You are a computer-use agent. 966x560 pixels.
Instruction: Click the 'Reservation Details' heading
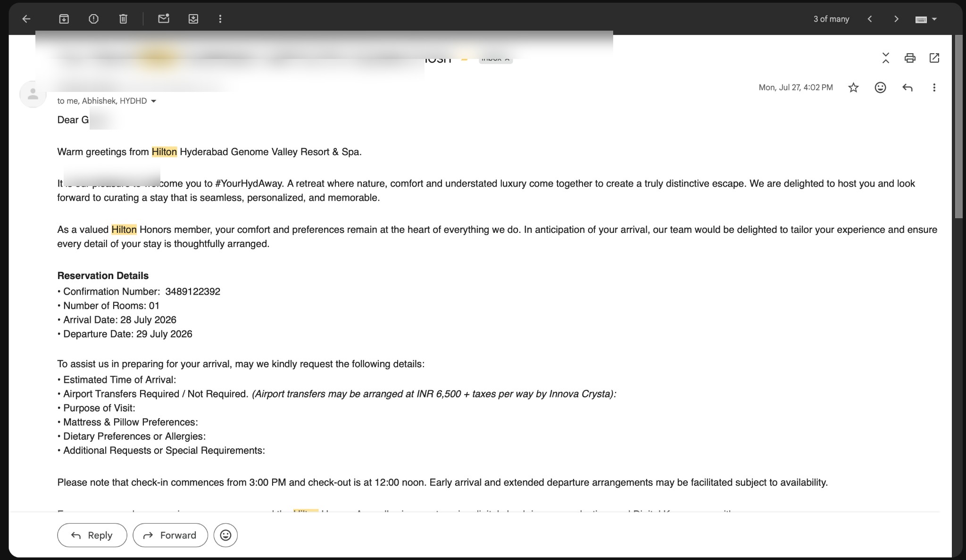pos(103,276)
